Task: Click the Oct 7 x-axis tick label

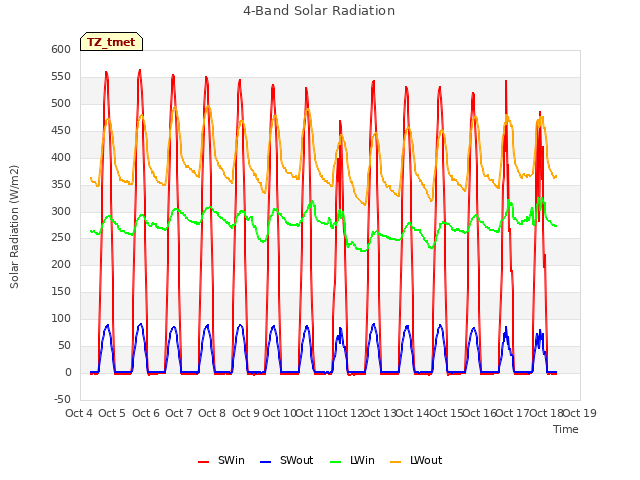Action: tap(179, 413)
